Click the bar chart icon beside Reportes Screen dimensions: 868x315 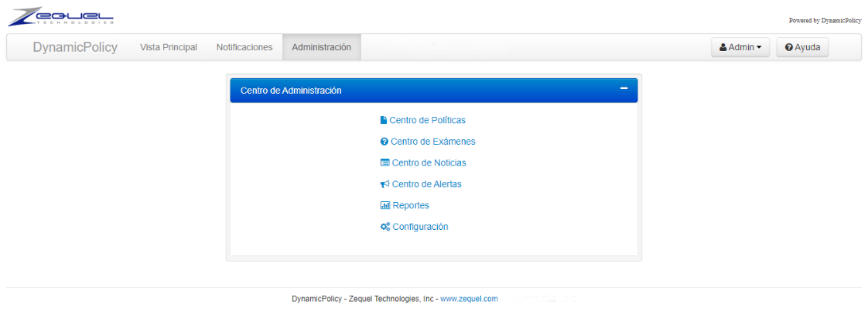(x=384, y=206)
